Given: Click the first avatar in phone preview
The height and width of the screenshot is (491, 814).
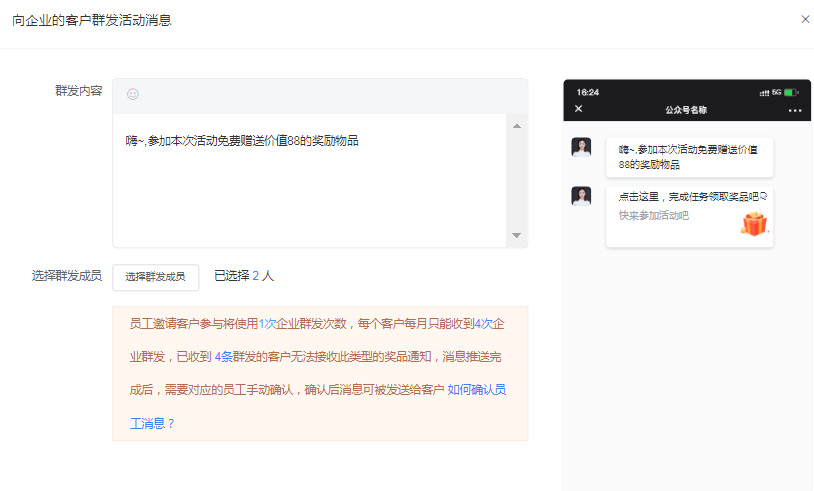Looking at the screenshot, I should (x=581, y=147).
